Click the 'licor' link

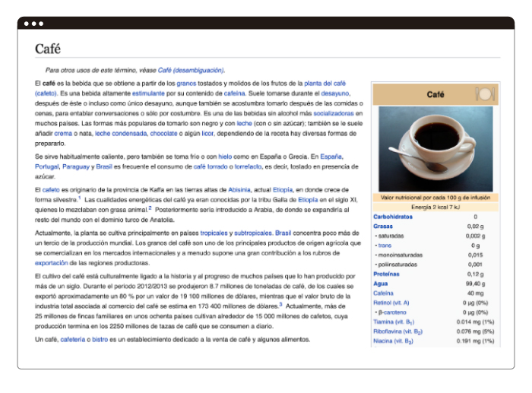(x=207, y=133)
